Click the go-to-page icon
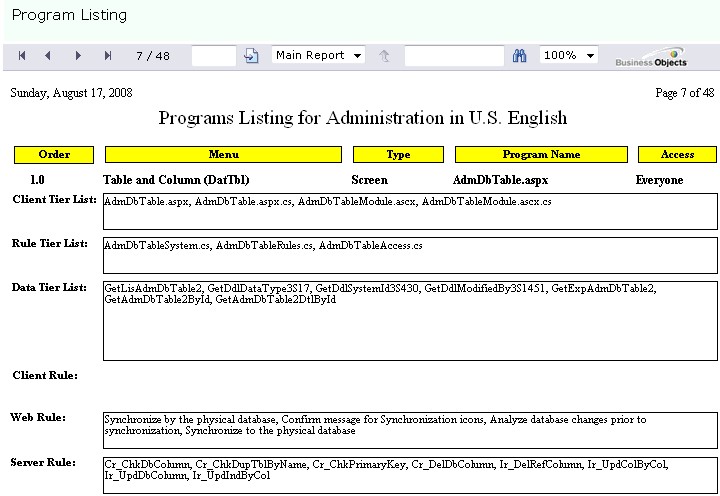Image resolution: width=720 pixels, height=496 pixels. click(251, 56)
